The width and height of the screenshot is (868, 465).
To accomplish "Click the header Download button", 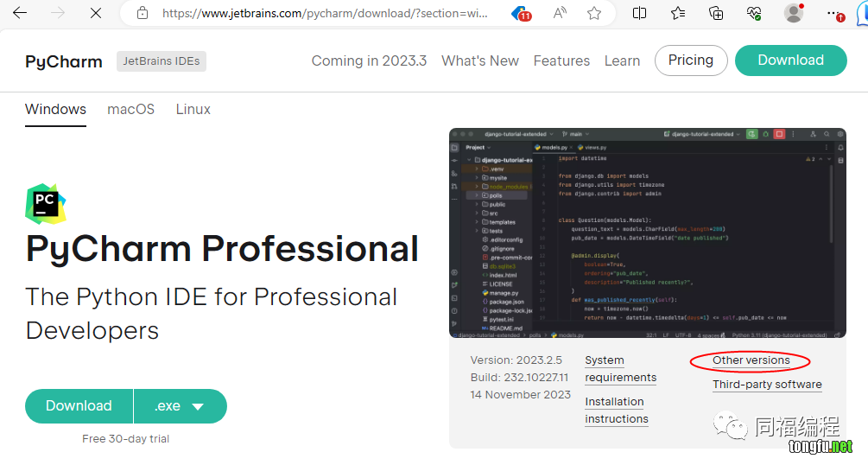I will [790, 61].
